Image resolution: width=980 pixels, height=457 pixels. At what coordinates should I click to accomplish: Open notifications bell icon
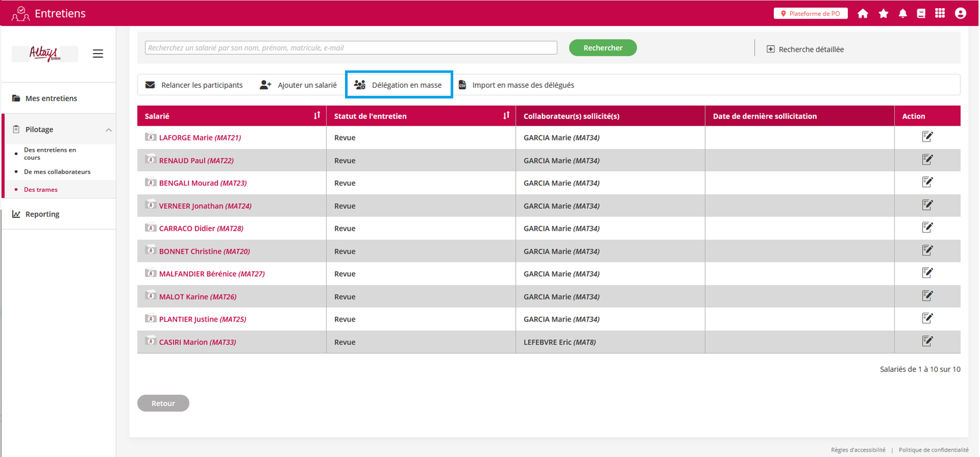click(903, 14)
